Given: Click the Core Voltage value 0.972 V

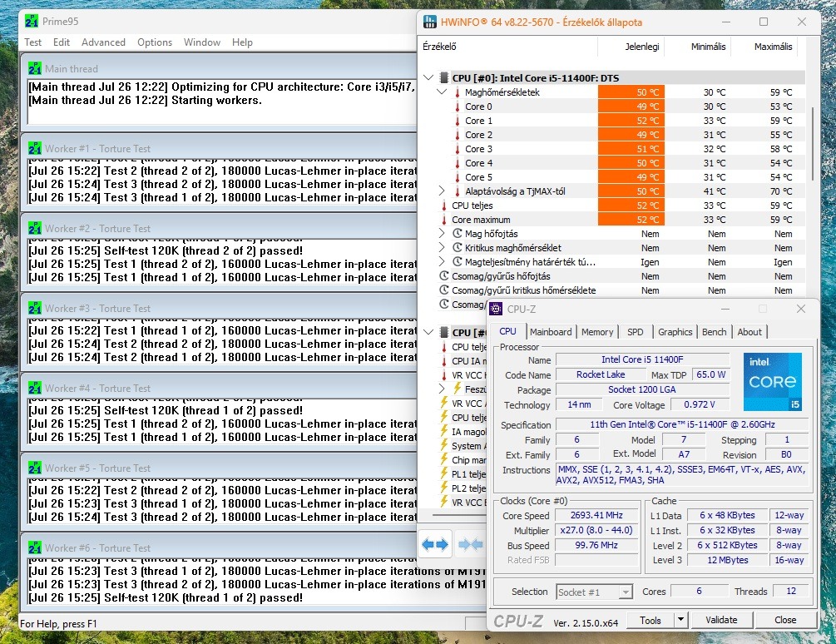Looking at the screenshot, I should [699, 404].
